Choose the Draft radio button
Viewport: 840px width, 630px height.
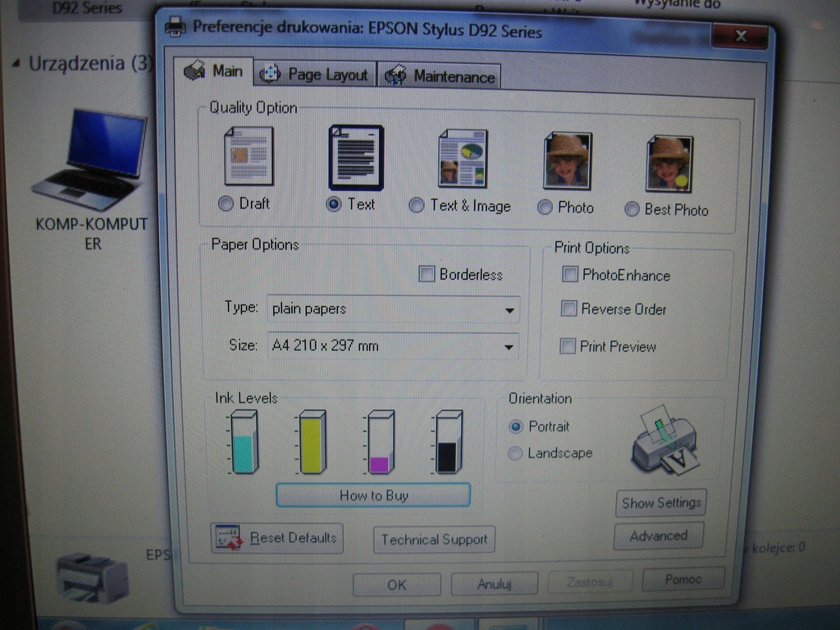pyautogui.click(x=226, y=203)
